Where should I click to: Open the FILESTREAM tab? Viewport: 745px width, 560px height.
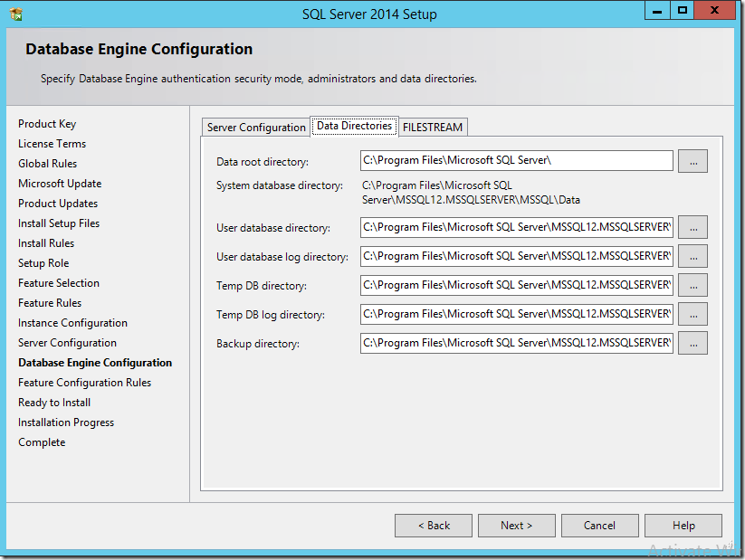click(x=433, y=128)
